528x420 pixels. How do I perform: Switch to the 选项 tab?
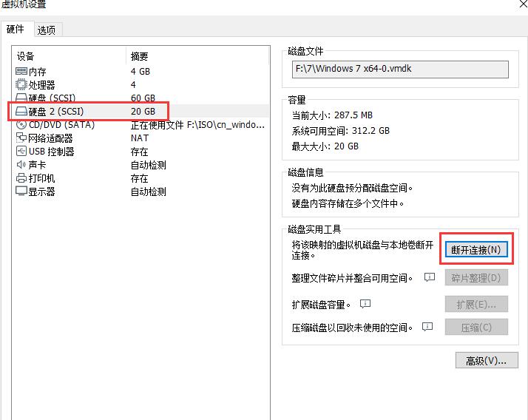[x=46, y=30]
